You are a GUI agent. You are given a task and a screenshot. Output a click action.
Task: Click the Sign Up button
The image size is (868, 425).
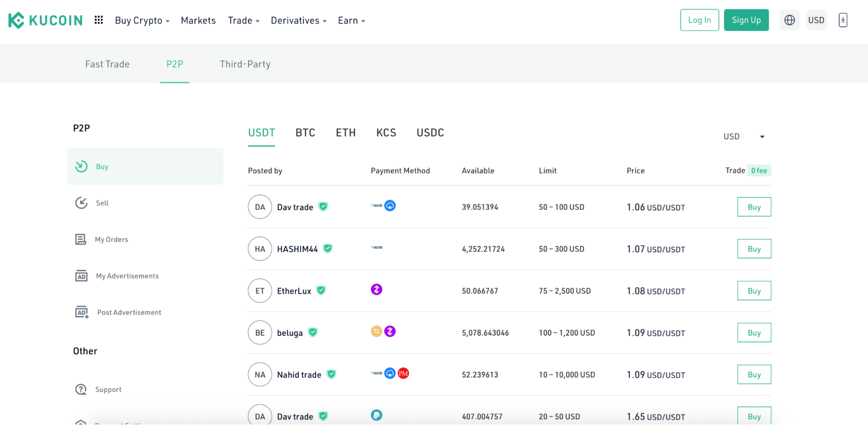[x=746, y=20]
